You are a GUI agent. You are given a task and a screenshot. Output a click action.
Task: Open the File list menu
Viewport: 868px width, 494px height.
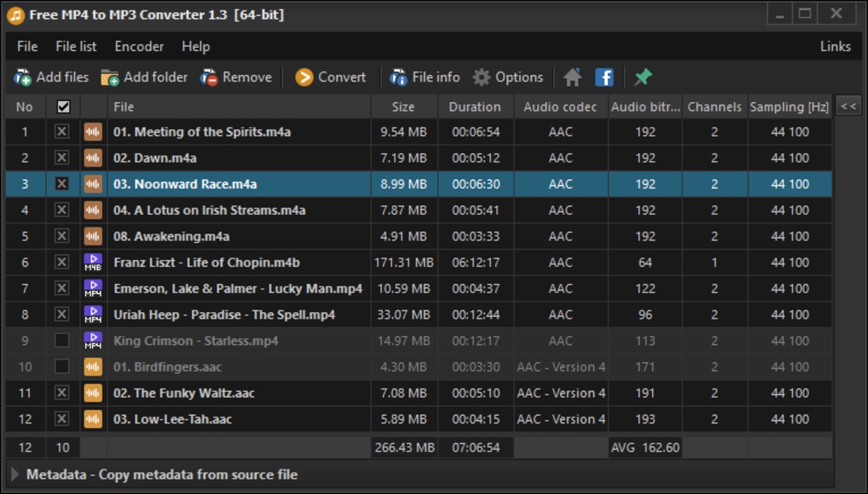pos(76,47)
